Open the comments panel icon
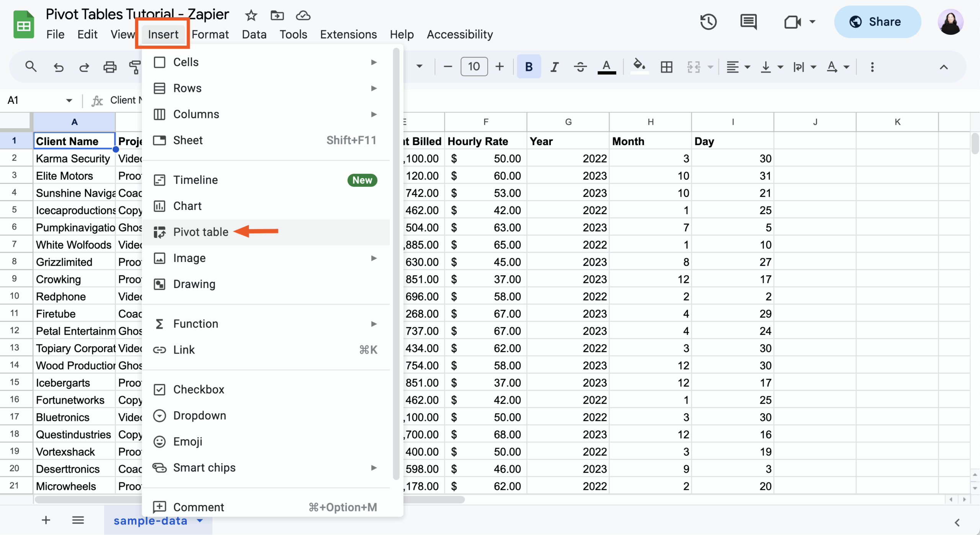Viewport: 980px width, 535px height. pyautogui.click(x=748, y=22)
